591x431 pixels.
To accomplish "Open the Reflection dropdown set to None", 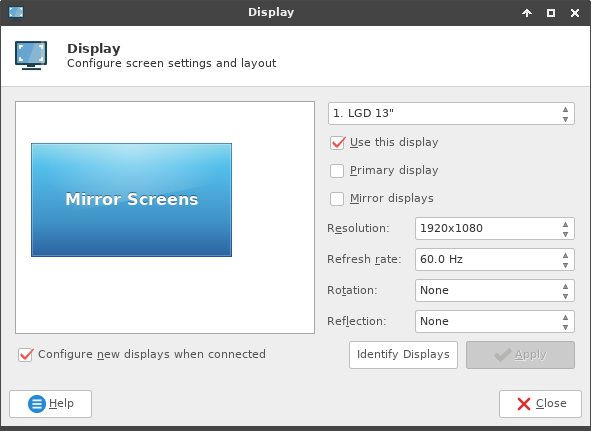I will coord(495,321).
